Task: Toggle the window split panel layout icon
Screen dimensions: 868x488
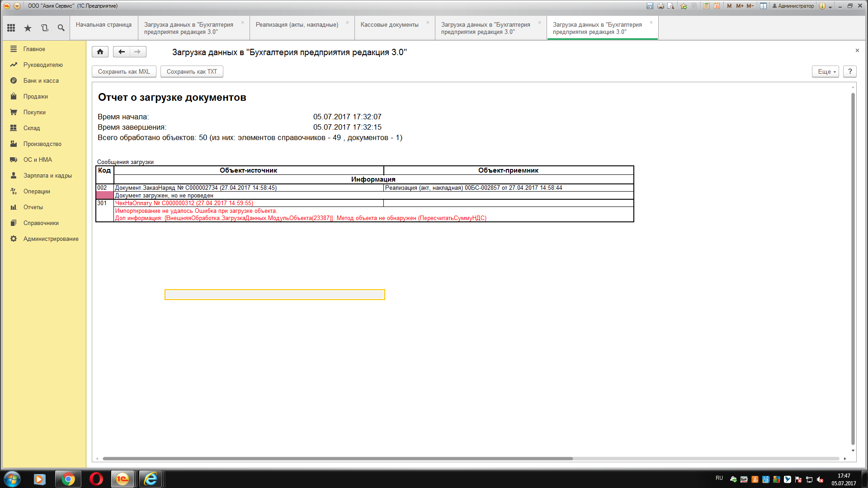Action: point(763,6)
